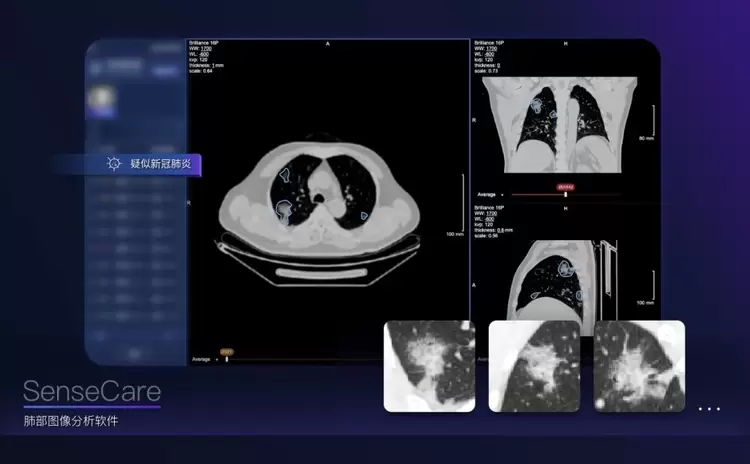
Task: Open the first lesion close-up thumbnail
Action: [x=429, y=366]
